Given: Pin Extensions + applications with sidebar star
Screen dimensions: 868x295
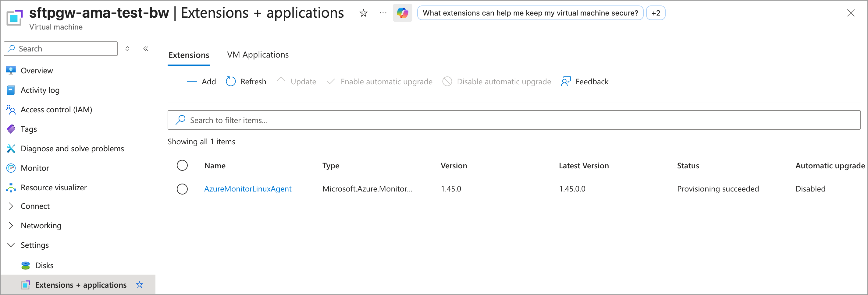Looking at the screenshot, I should pyautogui.click(x=140, y=285).
